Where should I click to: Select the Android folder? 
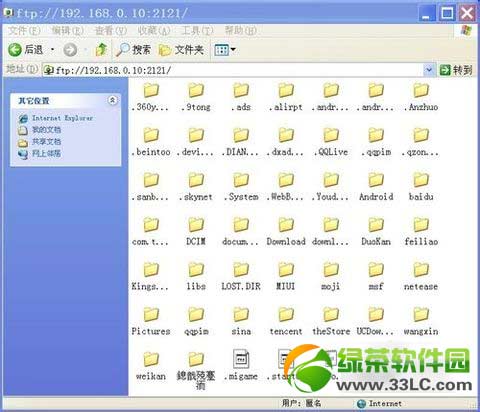click(376, 186)
